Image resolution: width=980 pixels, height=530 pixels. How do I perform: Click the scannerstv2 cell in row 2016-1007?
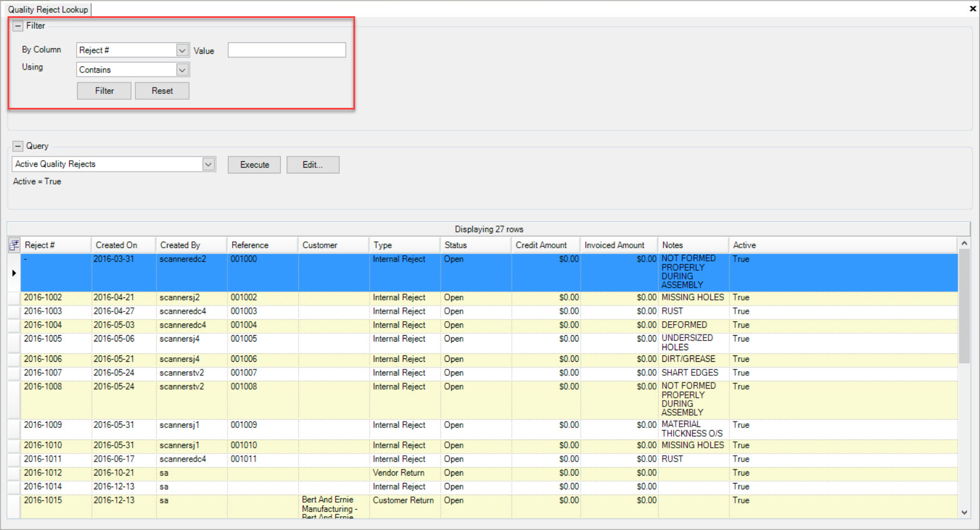click(x=191, y=374)
